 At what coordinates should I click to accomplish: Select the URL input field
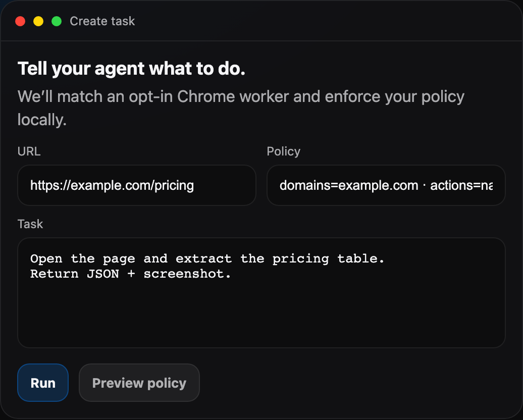[136, 185]
